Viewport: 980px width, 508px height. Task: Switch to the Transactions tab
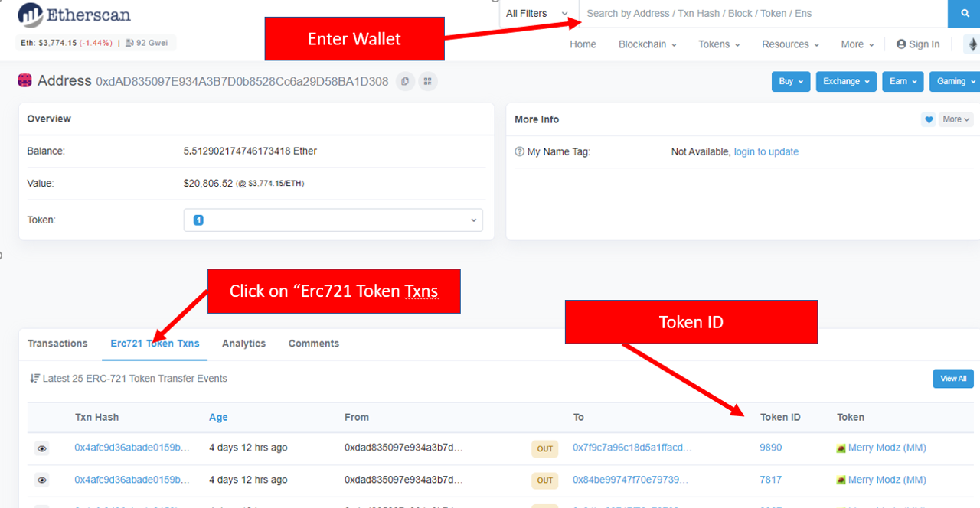57,344
